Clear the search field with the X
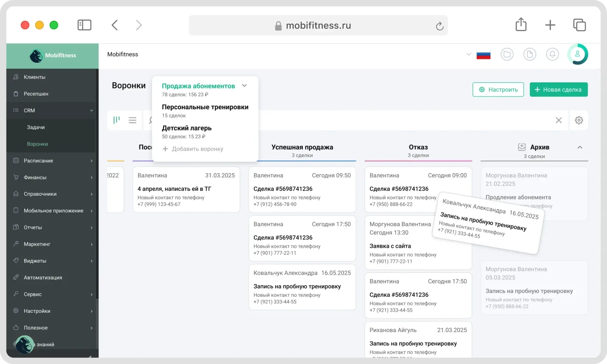Image resolution: width=607 pixels, height=364 pixels. click(559, 120)
